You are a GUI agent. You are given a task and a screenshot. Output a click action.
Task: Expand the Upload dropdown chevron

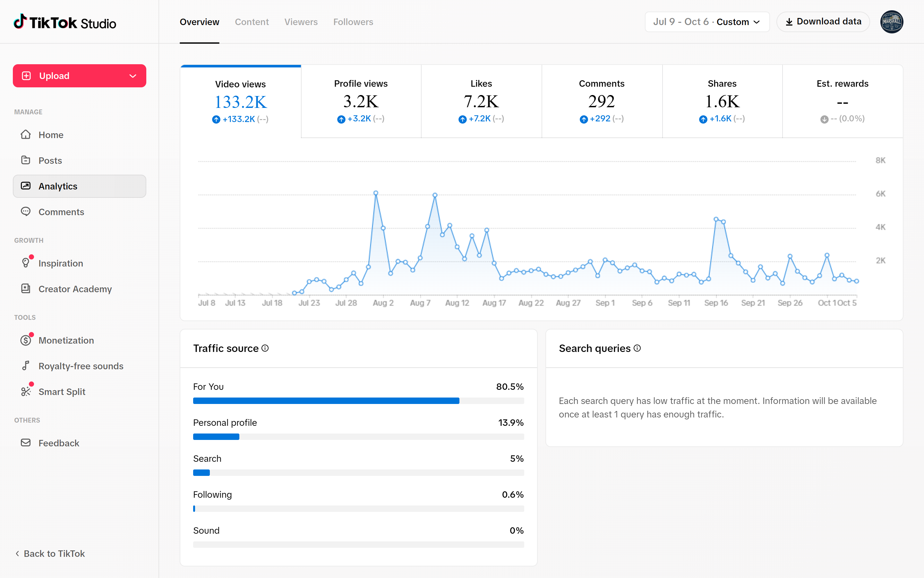pos(133,76)
